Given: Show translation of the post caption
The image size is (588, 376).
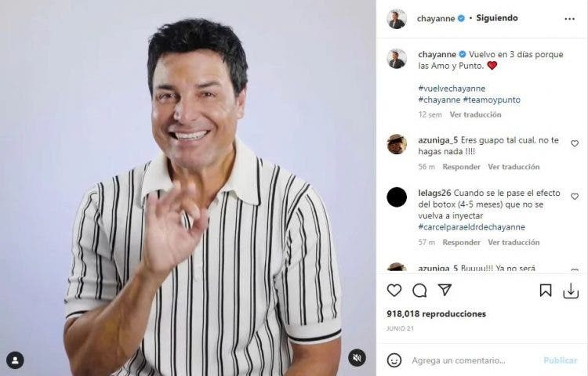Looking at the screenshot, I should point(476,114).
